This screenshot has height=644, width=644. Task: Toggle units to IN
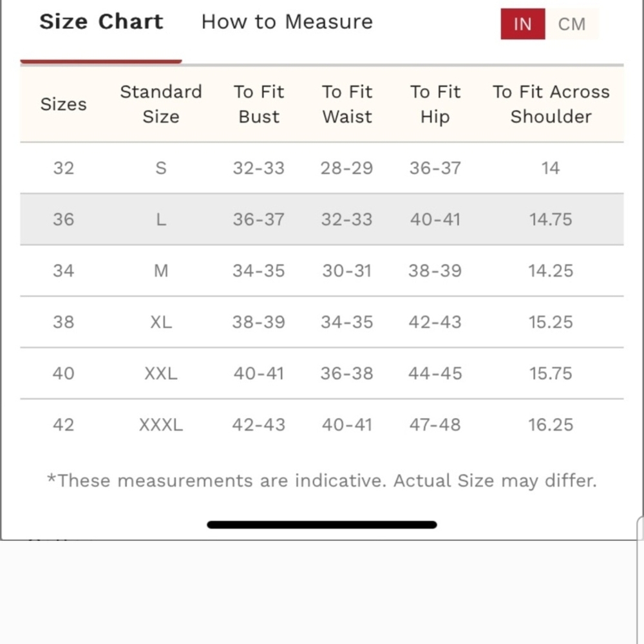point(522,24)
